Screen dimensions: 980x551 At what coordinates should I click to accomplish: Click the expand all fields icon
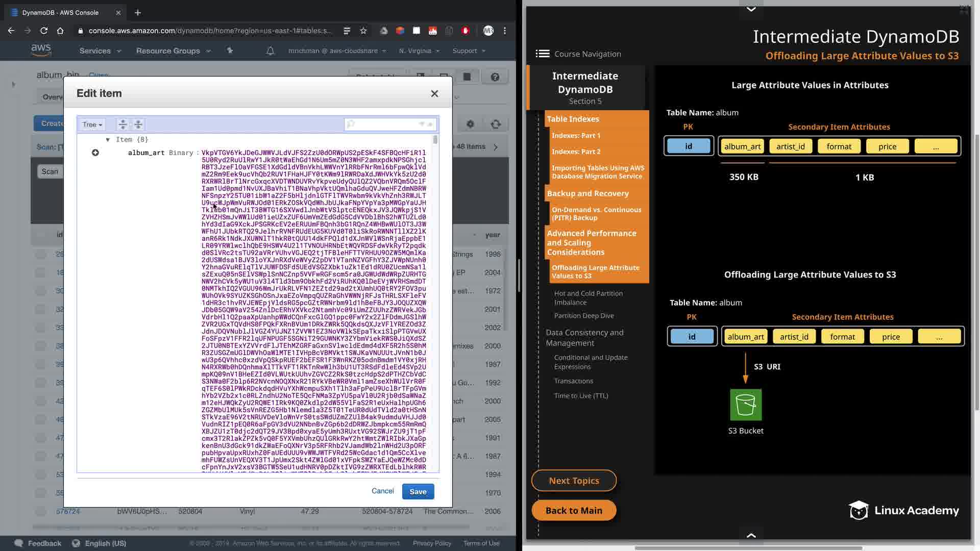tap(122, 124)
